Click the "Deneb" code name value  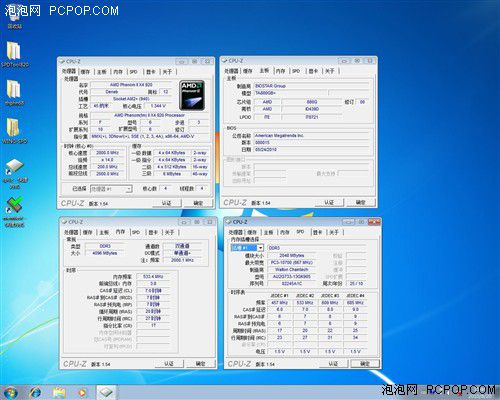tap(112, 92)
